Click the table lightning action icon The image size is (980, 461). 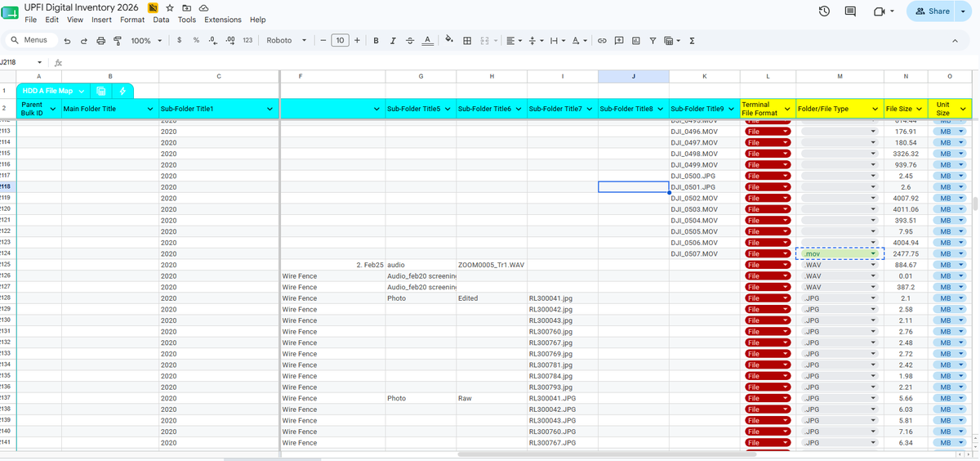pyautogui.click(x=122, y=91)
